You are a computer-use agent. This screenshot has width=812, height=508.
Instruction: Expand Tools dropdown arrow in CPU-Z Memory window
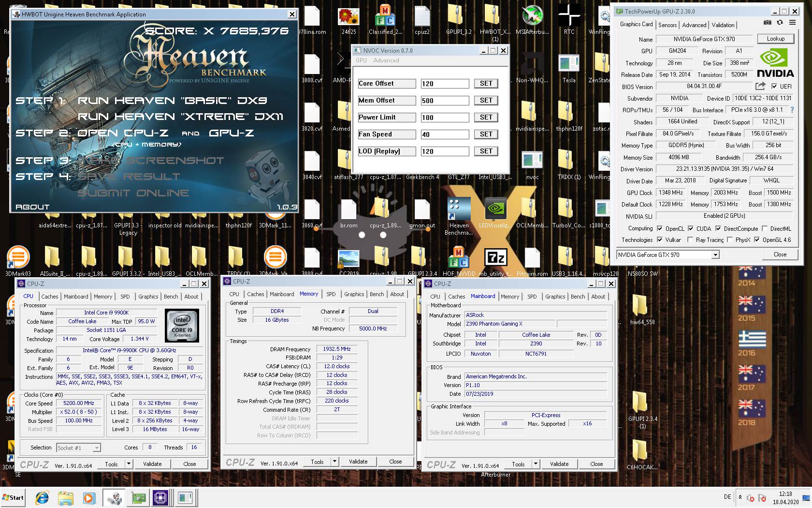click(x=334, y=462)
